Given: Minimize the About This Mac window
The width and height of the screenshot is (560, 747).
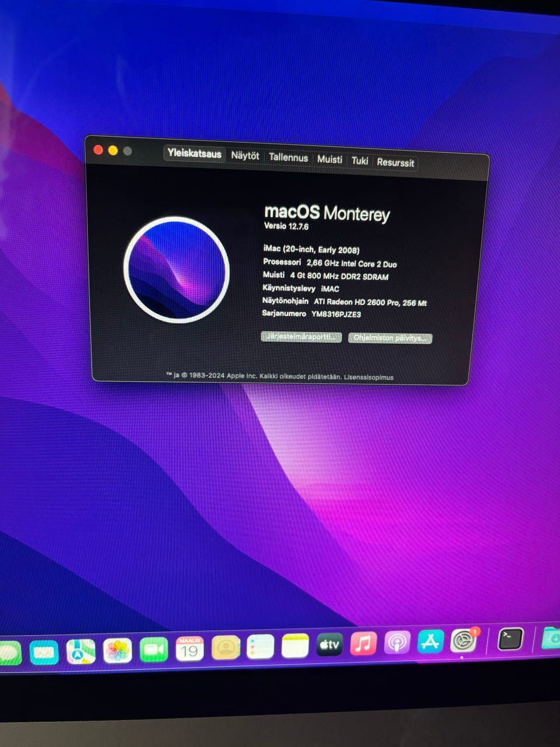Looking at the screenshot, I should [113, 151].
